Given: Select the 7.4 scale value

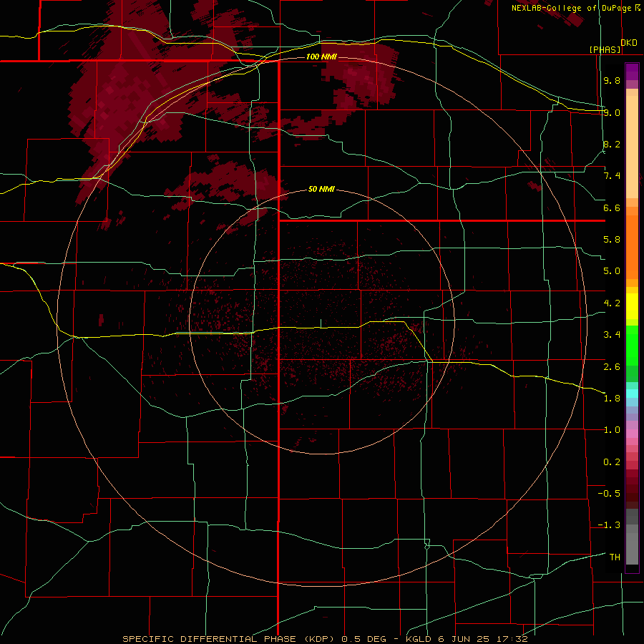Looking at the screenshot, I should point(612,175).
